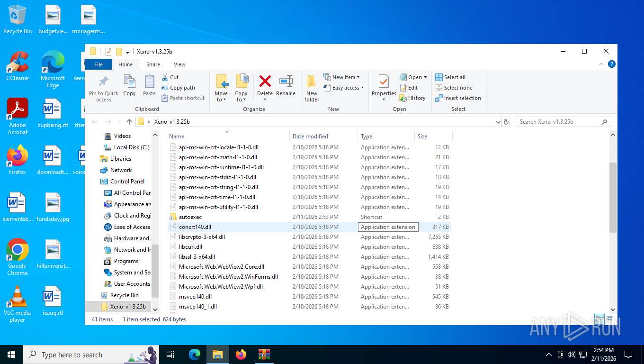Switch to the Home tab
Viewport: 644px width, 364px height.
pyautogui.click(x=125, y=64)
